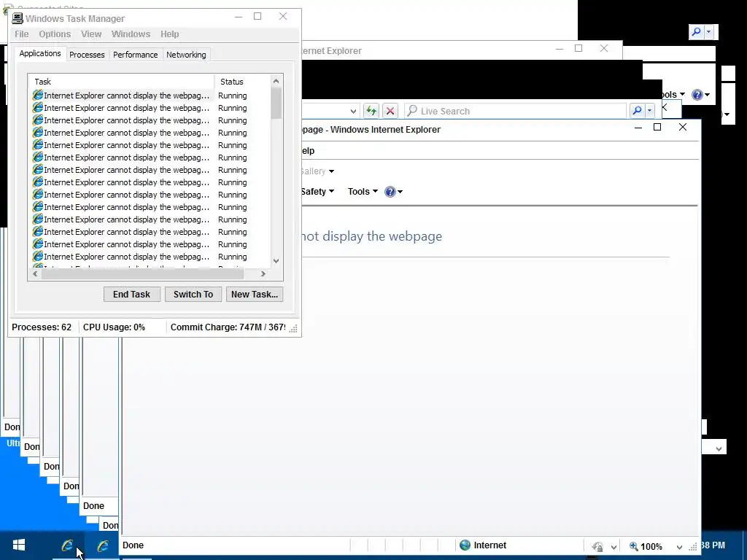Open the View menu in Task Manager

[91, 34]
